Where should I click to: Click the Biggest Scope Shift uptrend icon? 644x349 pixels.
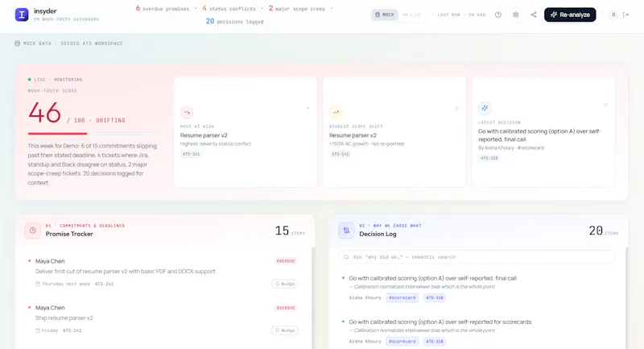pos(336,112)
